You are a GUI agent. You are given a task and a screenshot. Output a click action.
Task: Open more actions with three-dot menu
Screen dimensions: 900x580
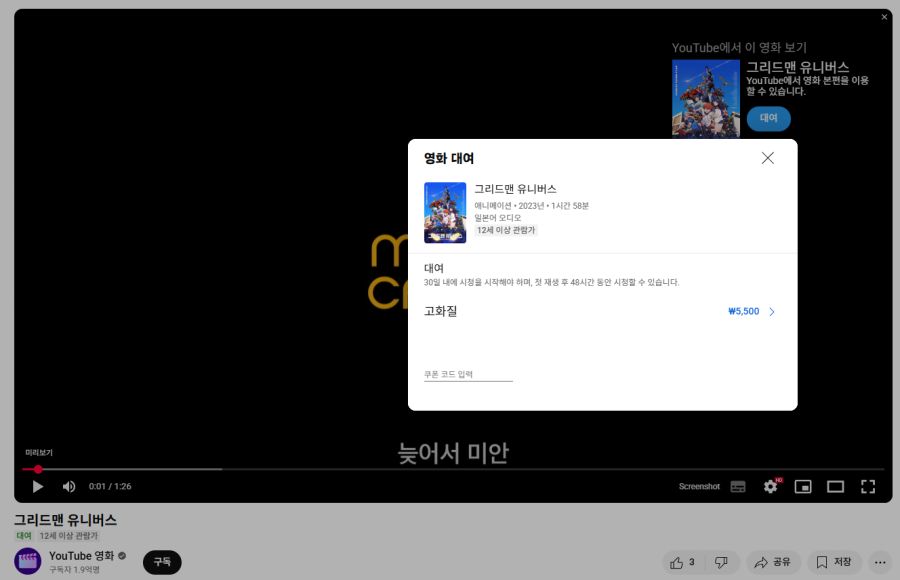(879, 562)
